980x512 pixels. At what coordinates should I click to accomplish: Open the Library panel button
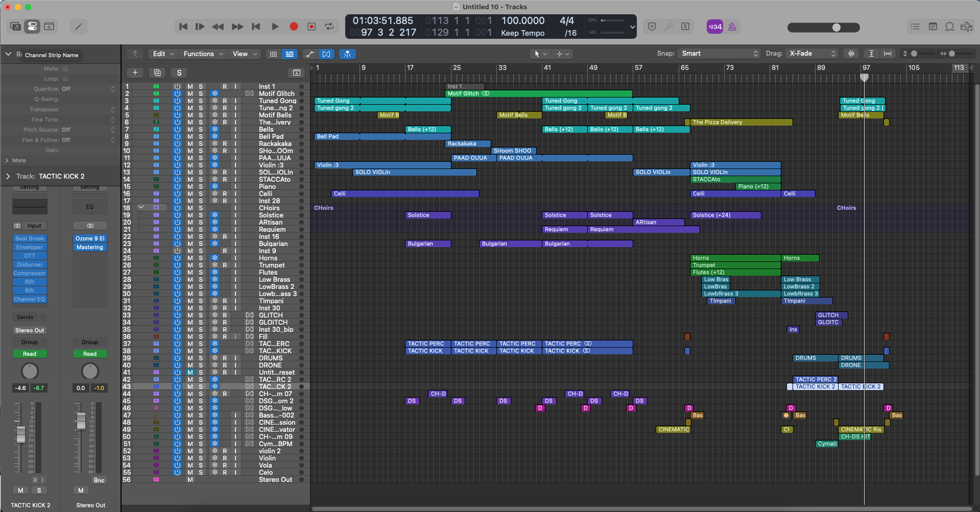[15, 27]
